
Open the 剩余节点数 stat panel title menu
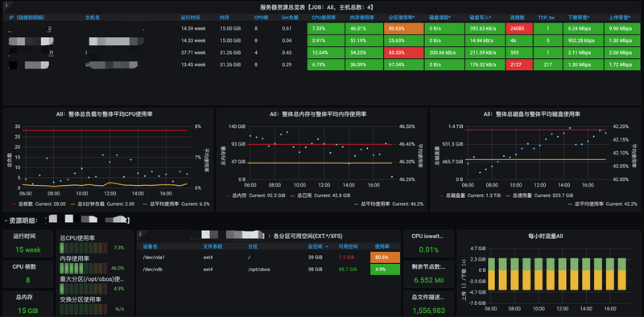428,266
